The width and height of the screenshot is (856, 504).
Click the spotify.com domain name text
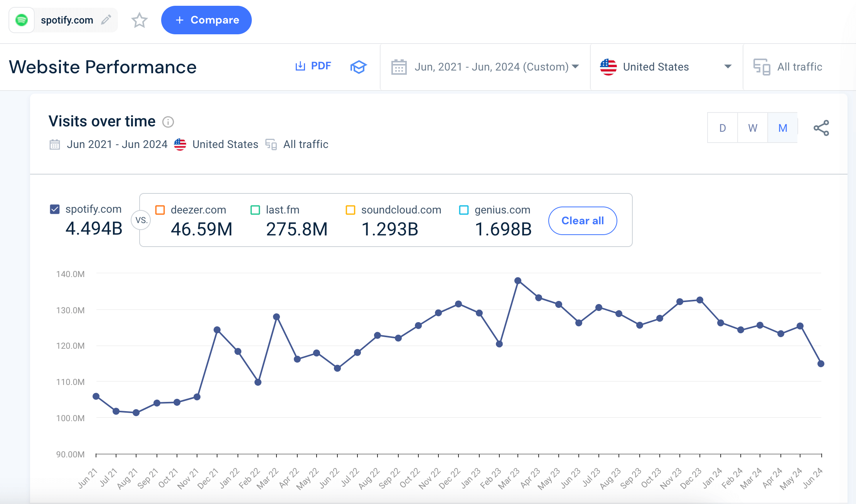(x=67, y=20)
